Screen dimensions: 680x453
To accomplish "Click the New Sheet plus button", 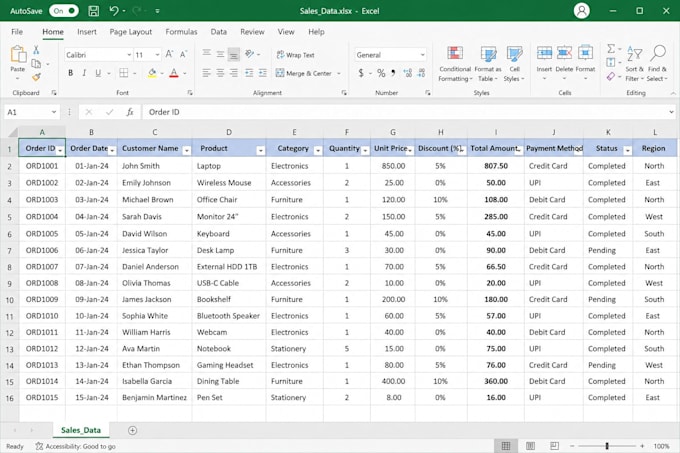I will (133, 430).
